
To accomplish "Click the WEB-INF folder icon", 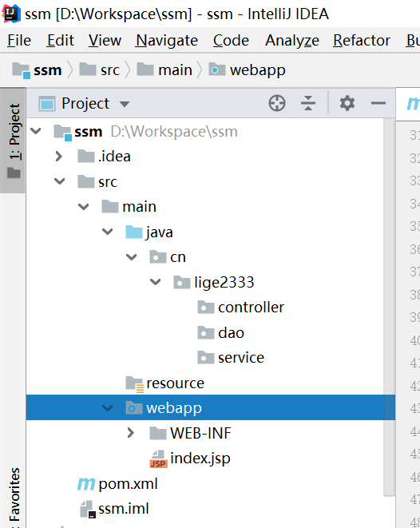I will [x=158, y=433].
